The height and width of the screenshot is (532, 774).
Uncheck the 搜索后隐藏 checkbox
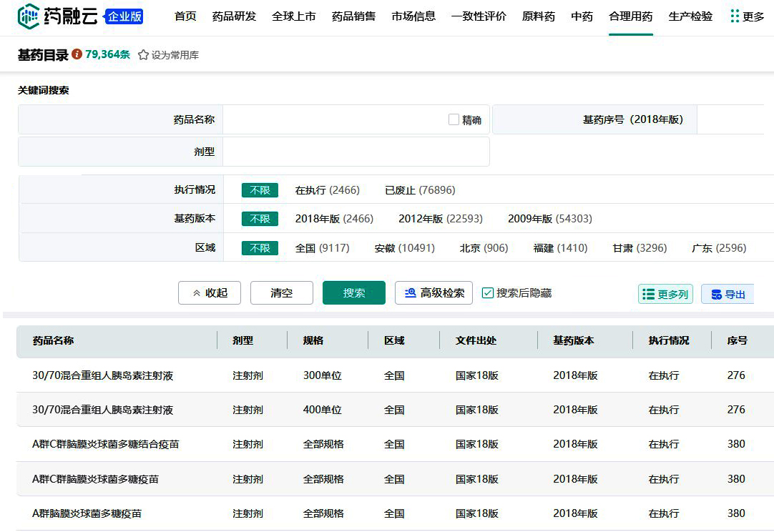(x=488, y=292)
